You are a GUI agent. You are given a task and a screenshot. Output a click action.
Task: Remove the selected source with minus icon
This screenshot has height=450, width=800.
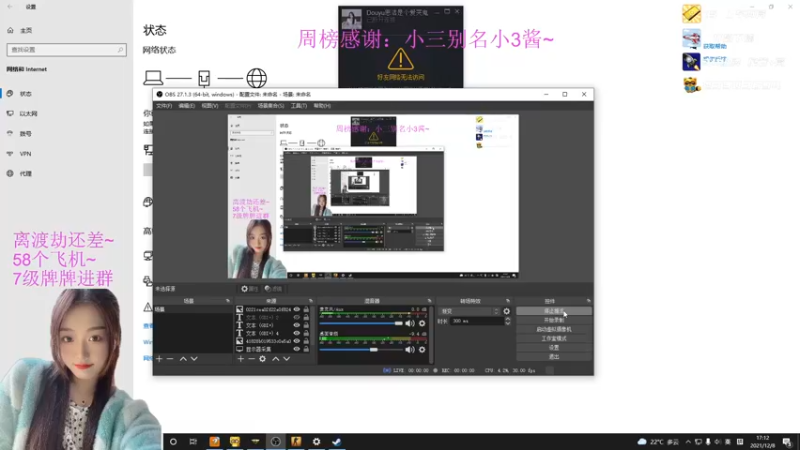pyautogui.click(x=252, y=359)
